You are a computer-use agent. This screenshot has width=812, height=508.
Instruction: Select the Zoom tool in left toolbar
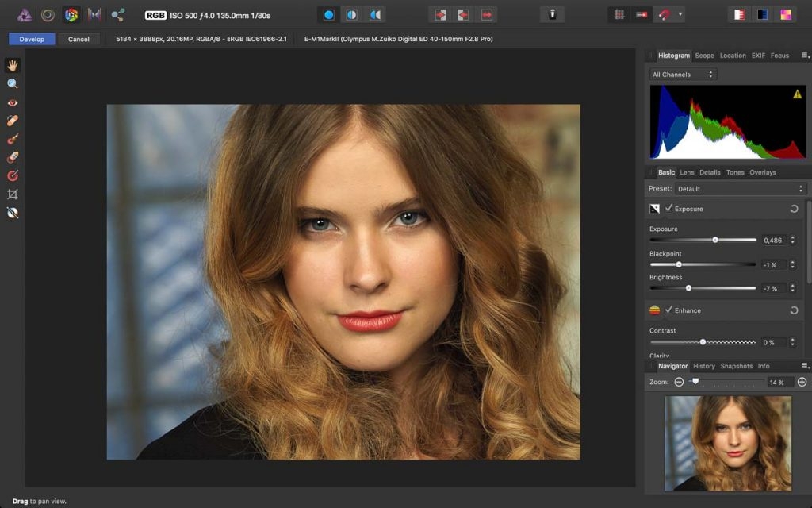(13, 84)
